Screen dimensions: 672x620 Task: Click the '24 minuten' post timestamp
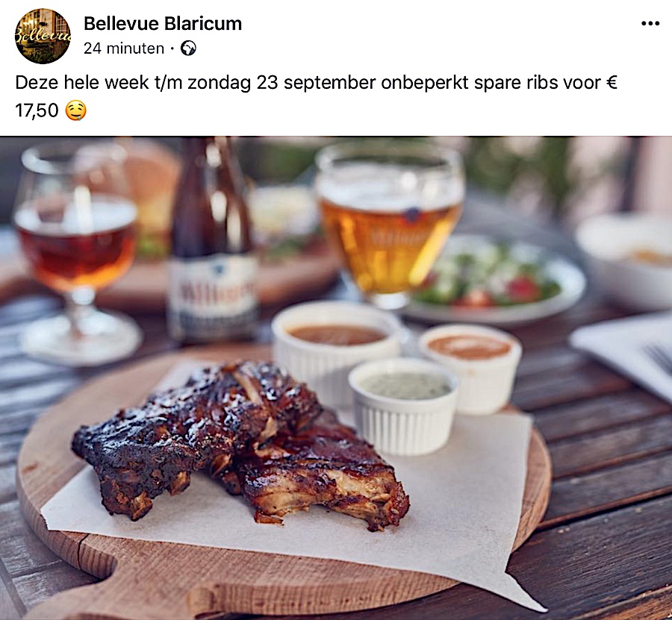tap(124, 48)
